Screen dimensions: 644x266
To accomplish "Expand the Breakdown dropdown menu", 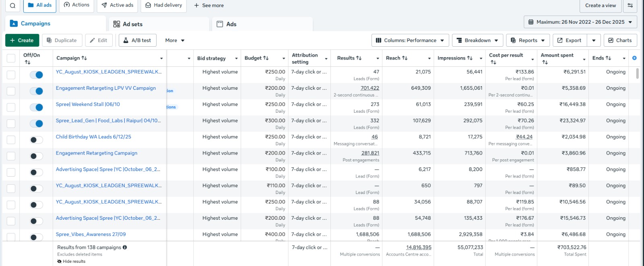I will click(x=477, y=41).
